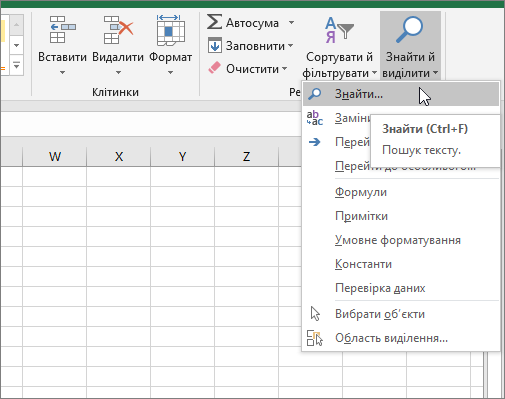505x399 pixels.
Task: Select Умовне форматування in the menu
Action: point(401,240)
